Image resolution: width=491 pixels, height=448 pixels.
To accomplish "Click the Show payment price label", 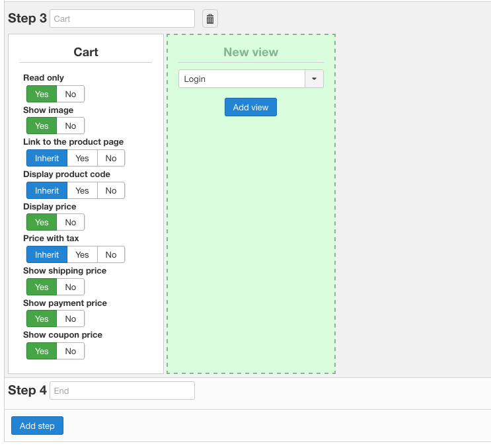I will click(x=65, y=303).
